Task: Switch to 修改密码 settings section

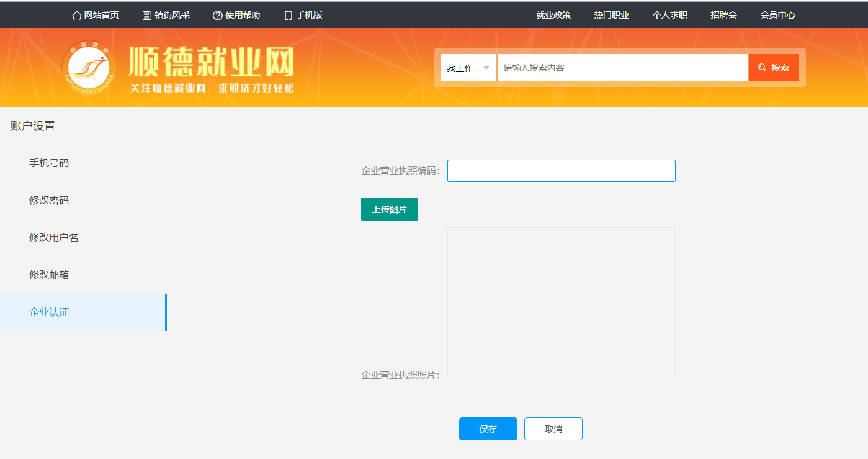Action: (x=49, y=201)
